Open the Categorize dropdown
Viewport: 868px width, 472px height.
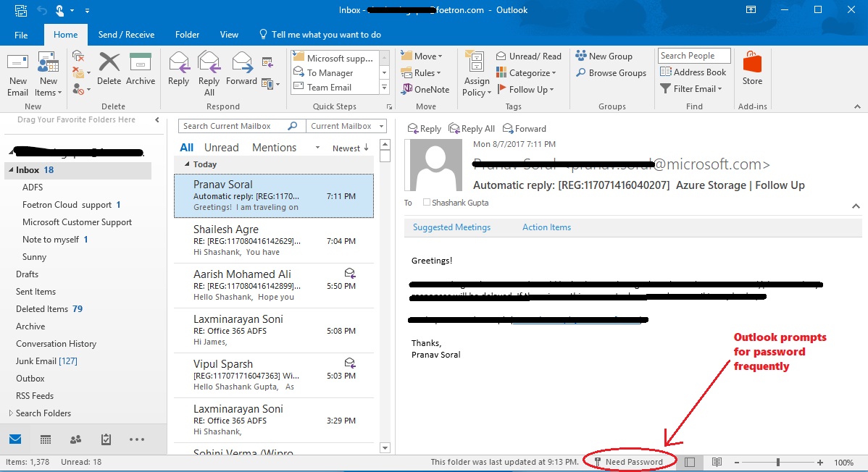[x=526, y=72]
